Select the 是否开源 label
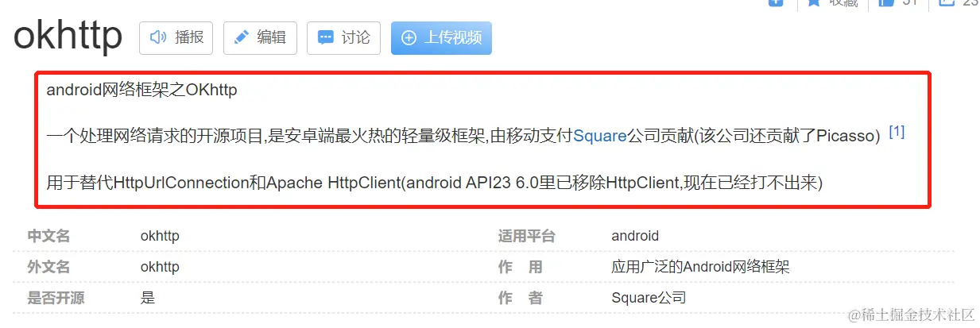The width and height of the screenshot is (980, 328). [56, 298]
